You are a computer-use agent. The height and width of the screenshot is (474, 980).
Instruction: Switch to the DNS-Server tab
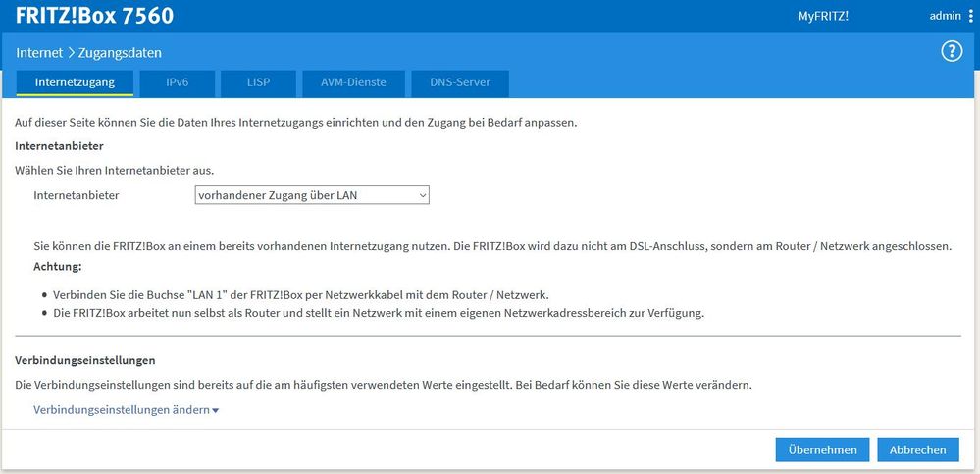click(x=460, y=82)
